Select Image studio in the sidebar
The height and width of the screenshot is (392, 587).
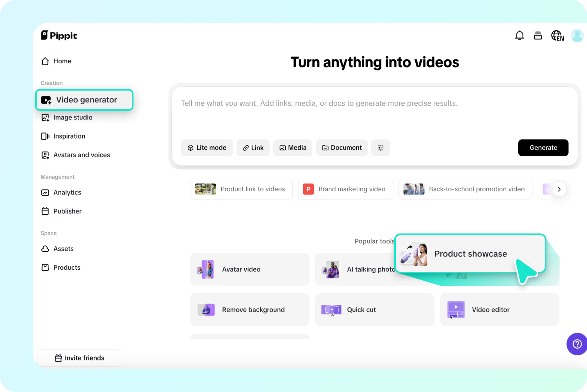73,117
